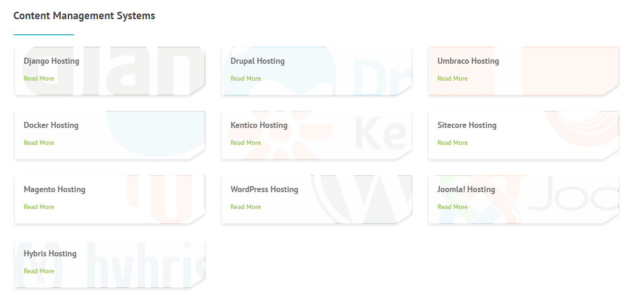644x299 pixels.
Task: Click Read More under Hybris Hosting
Action: pos(39,271)
